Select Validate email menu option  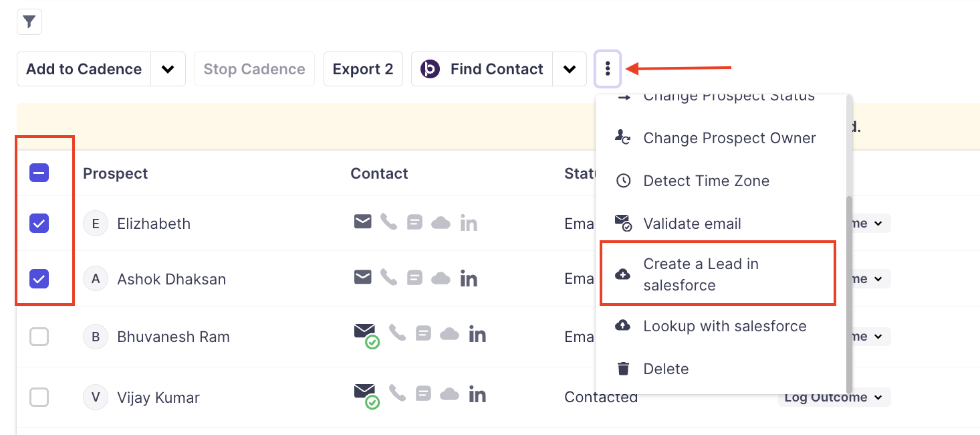(692, 224)
